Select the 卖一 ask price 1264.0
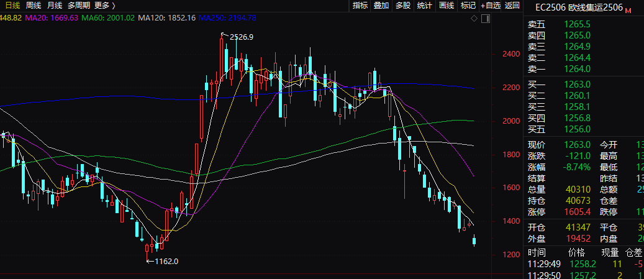644x279 pixels. (x=578, y=68)
